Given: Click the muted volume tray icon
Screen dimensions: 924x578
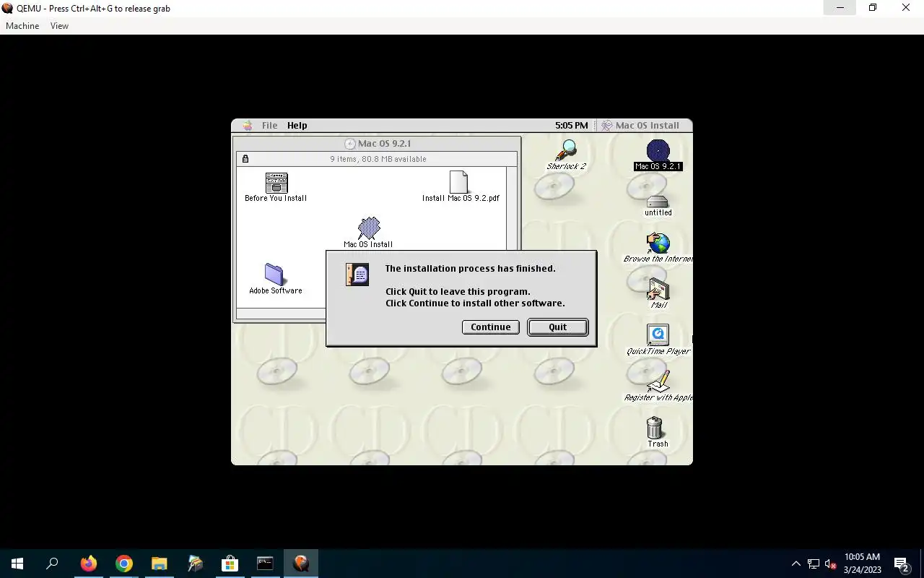Looking at the screenshot, I should click(830, 564).
